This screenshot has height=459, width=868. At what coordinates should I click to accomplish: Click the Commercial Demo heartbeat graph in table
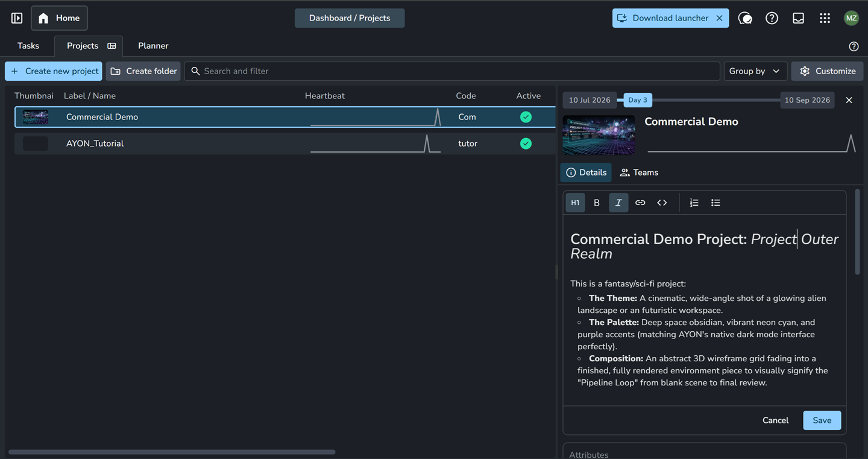pyautogui.click(x=376, y=117)
